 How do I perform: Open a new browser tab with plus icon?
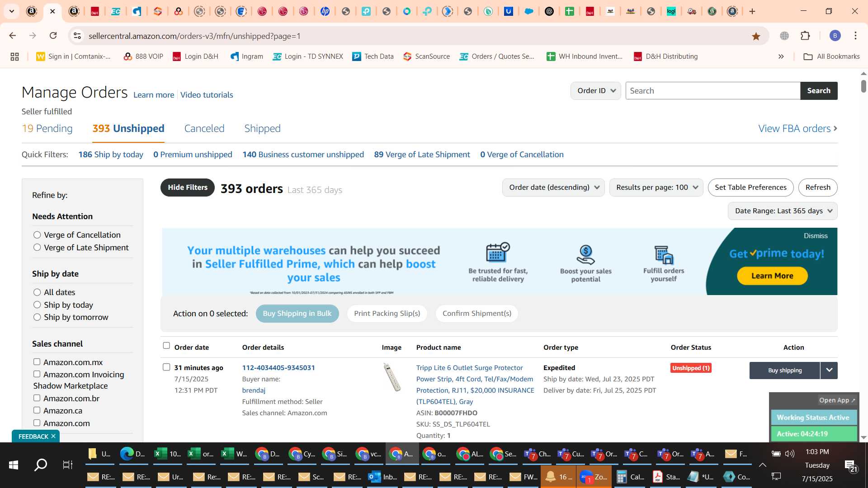click(752, 11)
